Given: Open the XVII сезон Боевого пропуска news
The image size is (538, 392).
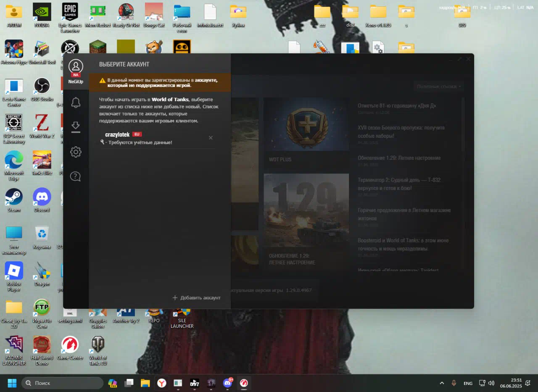Looking at the screenshot, I should [401, 132].
